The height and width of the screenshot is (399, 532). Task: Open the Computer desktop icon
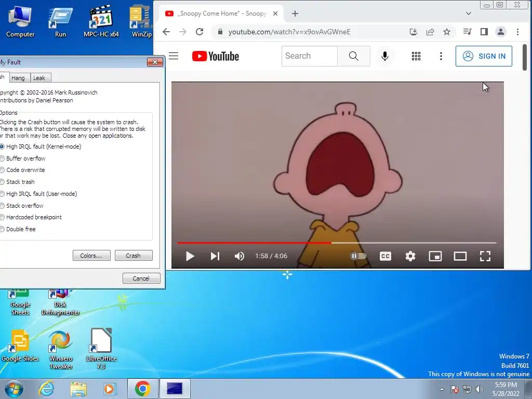[x=20, y=21]
